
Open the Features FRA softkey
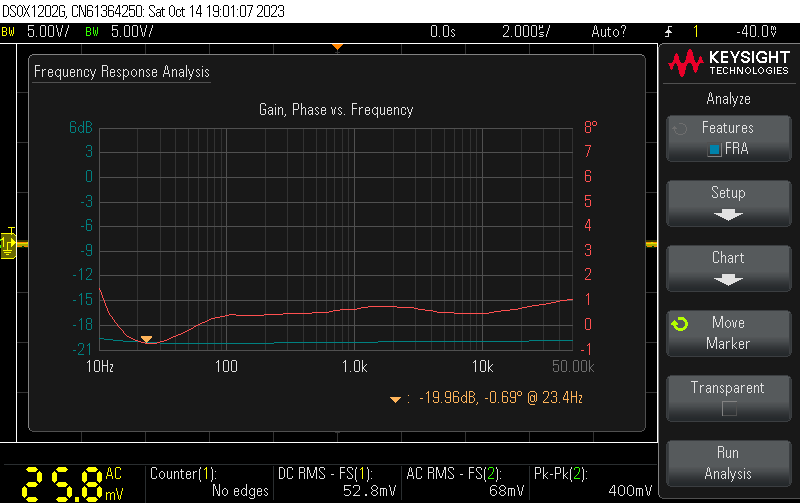tap(729, 139)
